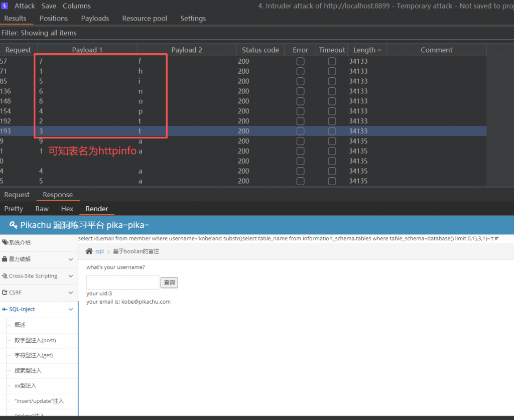514x420 pixels.
Task: Open the Raw response view tab
Action: (42, 209)
